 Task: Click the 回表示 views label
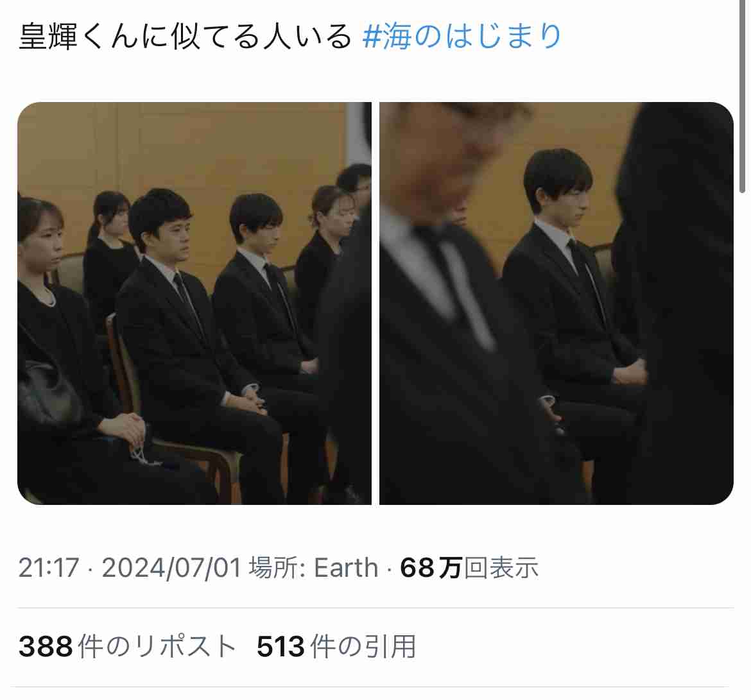click(501, 568)
